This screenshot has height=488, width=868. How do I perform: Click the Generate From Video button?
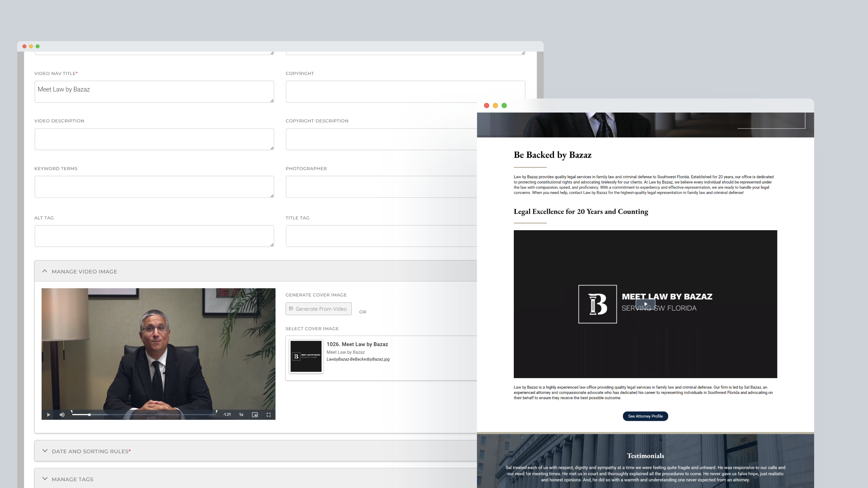tap(318, 308)
